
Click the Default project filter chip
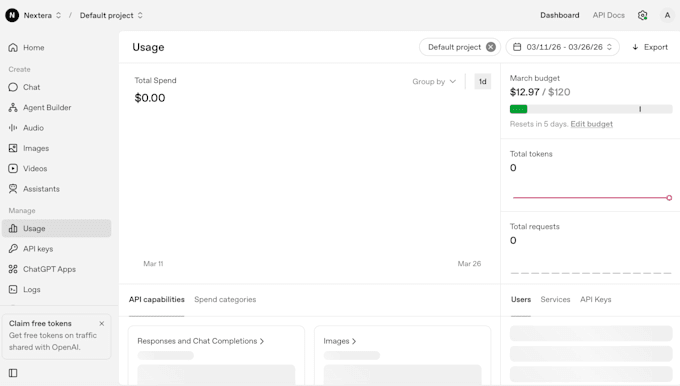click(x=460, y=47)
